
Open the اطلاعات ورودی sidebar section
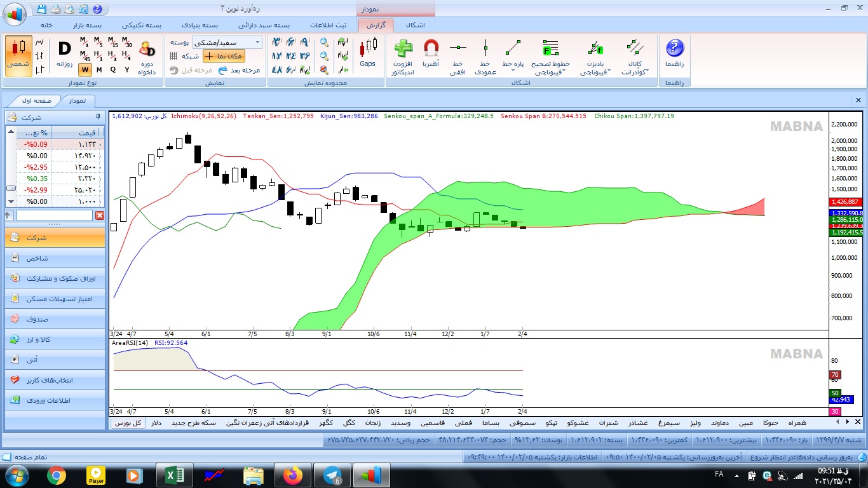click(55, 400)
